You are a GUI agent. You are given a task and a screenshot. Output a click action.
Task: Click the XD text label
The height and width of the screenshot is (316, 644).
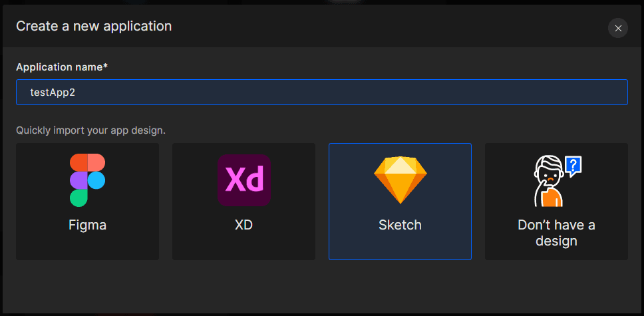244,225
